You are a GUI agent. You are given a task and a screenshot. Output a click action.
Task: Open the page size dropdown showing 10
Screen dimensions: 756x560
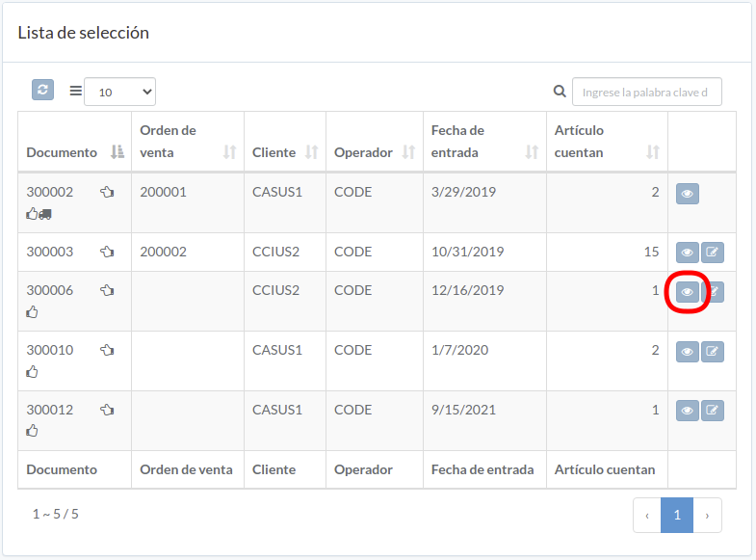120,92
